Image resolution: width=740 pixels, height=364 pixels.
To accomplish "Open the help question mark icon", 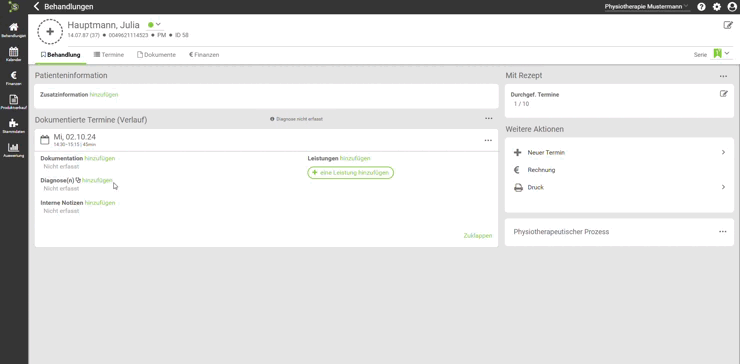I will (701, 7).
